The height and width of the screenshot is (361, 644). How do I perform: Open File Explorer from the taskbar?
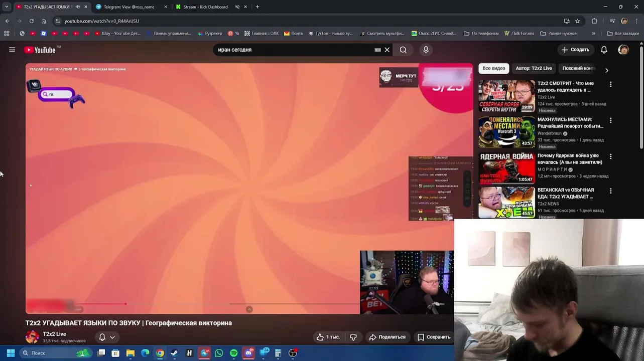130,353
